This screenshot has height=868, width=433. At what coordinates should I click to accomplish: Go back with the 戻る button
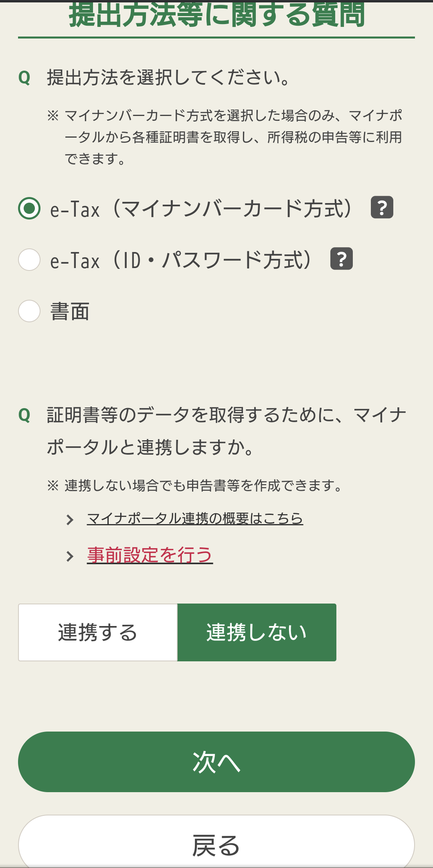coord(216,845)
